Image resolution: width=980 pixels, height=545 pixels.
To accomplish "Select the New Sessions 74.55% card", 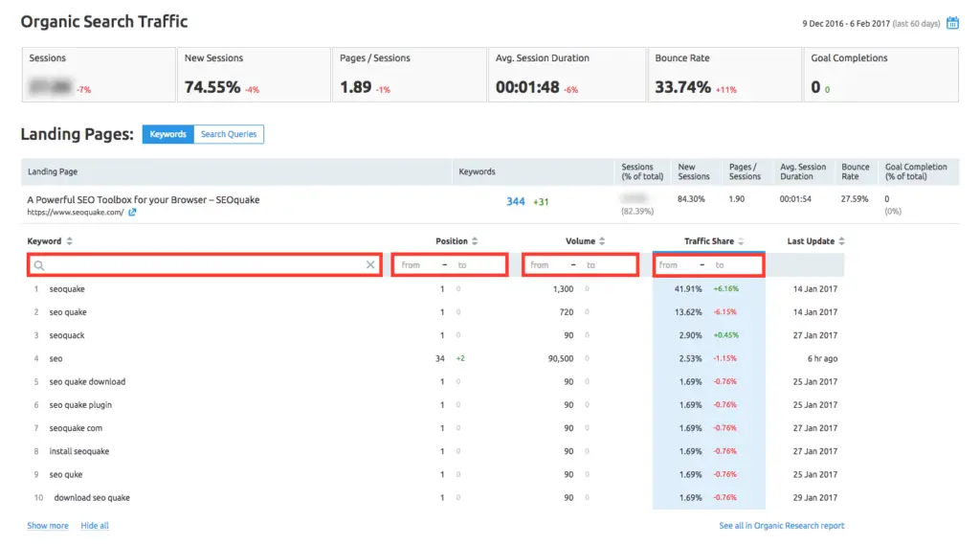I will coord(254,75).
